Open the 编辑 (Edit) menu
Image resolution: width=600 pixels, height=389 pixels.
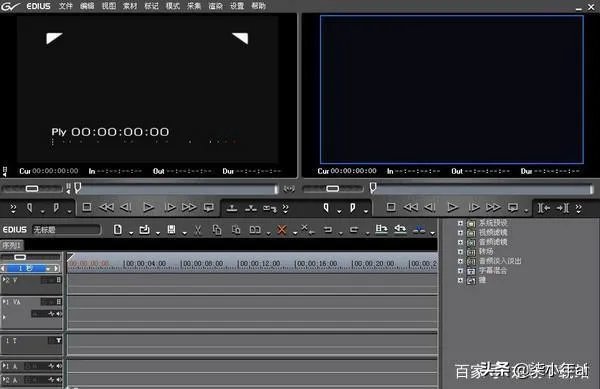coord(87,6)
